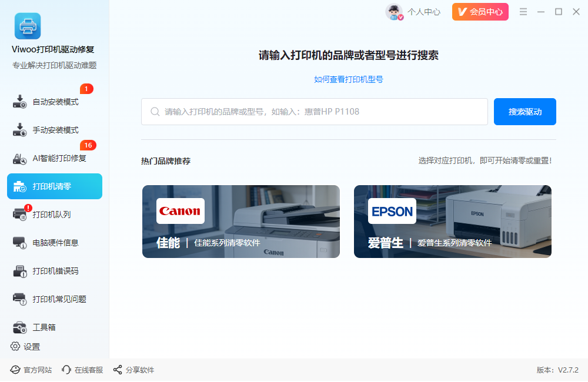
Task: Open 设置 at sidebar bottom
Action: point(25,346)
